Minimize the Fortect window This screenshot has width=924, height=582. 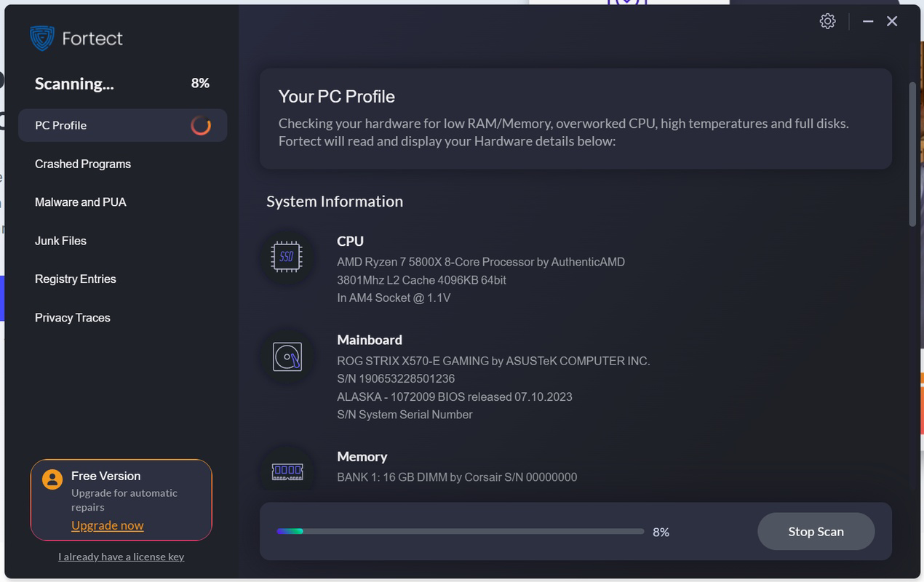click(x=868, y=21)
